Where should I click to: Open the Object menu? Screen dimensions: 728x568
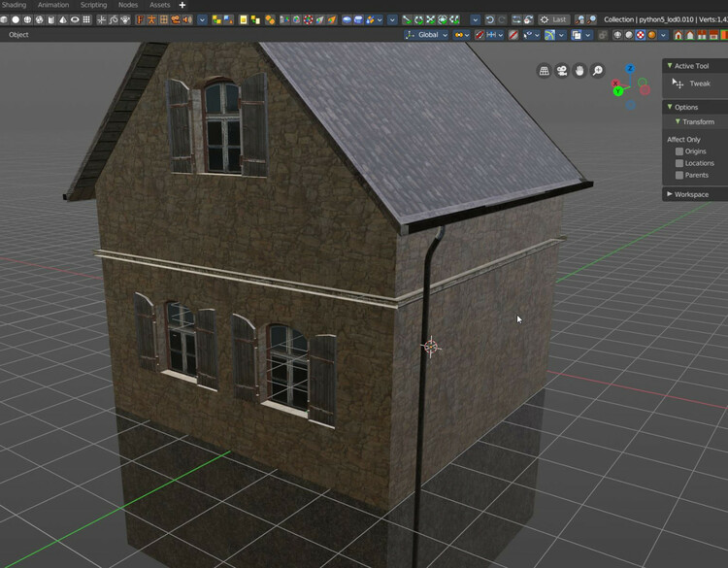[18, 35]
